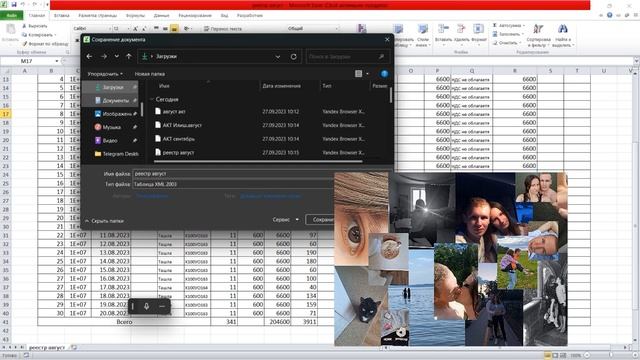640x360 pixels.
Task: Click the increase font size icon
Action: (x=135, y=29)
